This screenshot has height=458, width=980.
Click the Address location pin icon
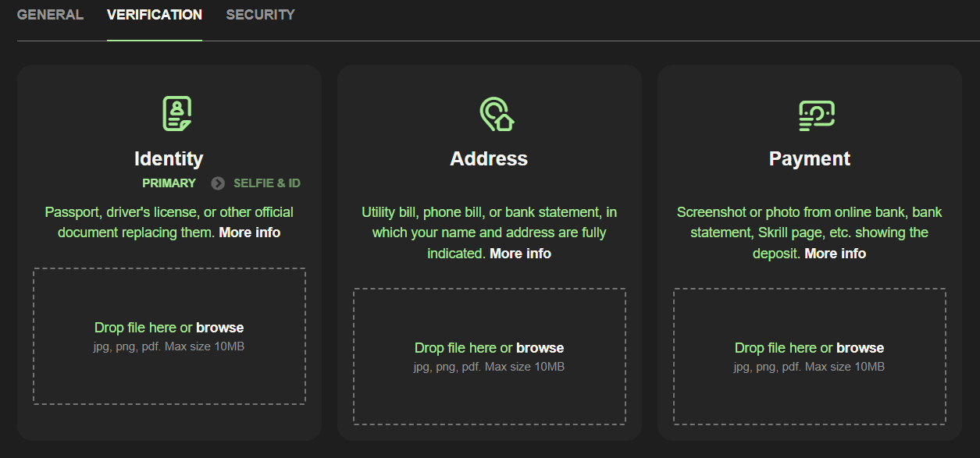coord(490,113)
